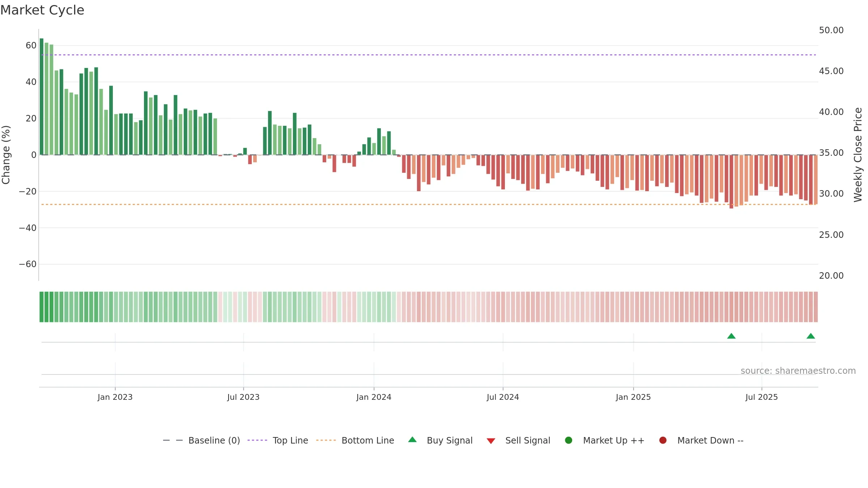Click the Baseline (0) dashed line legend marker
This screenshot has height=488, width=868.
(173, 440)
